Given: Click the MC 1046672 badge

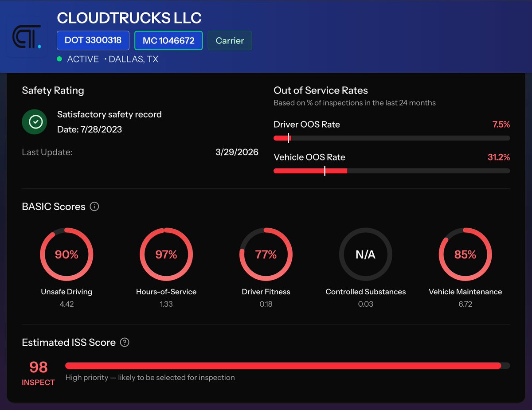Looking at the screenshot, I should (x=168, y=40).
